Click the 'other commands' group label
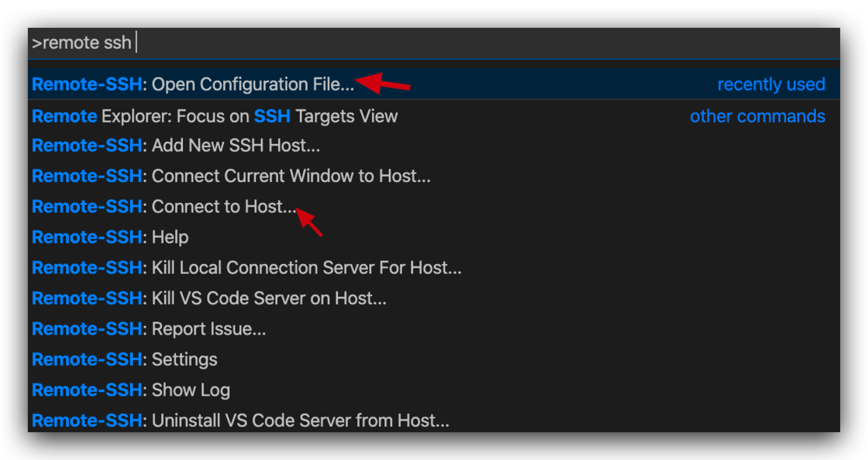The width and height of the screenshot is (868, 460). [x=757, y=116]
